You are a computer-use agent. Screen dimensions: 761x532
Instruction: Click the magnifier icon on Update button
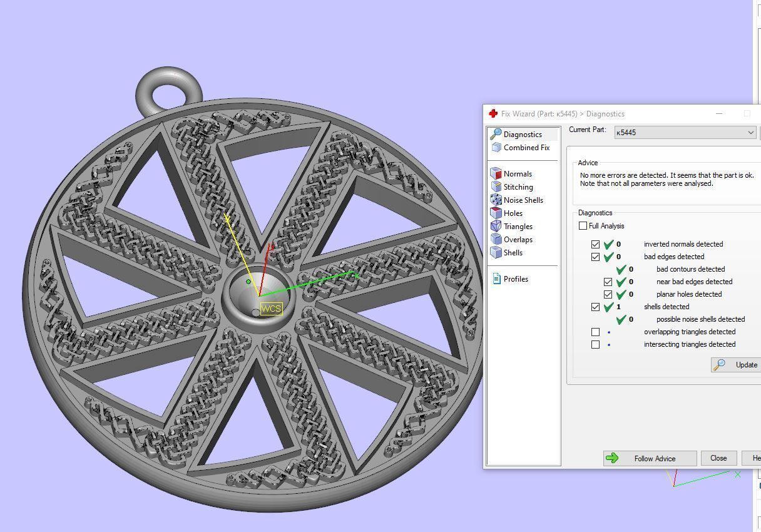tap(720, 365)
